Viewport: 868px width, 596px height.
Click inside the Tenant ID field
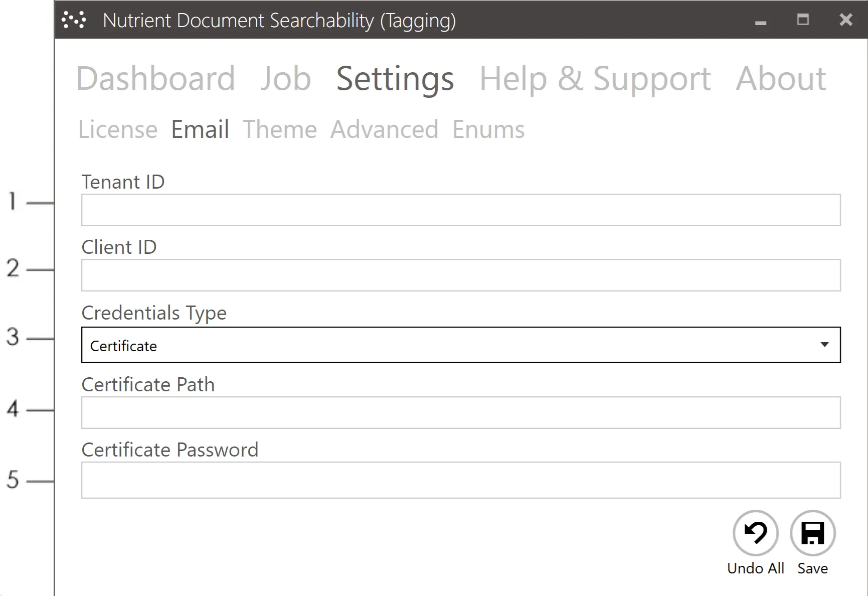point(460,210)
